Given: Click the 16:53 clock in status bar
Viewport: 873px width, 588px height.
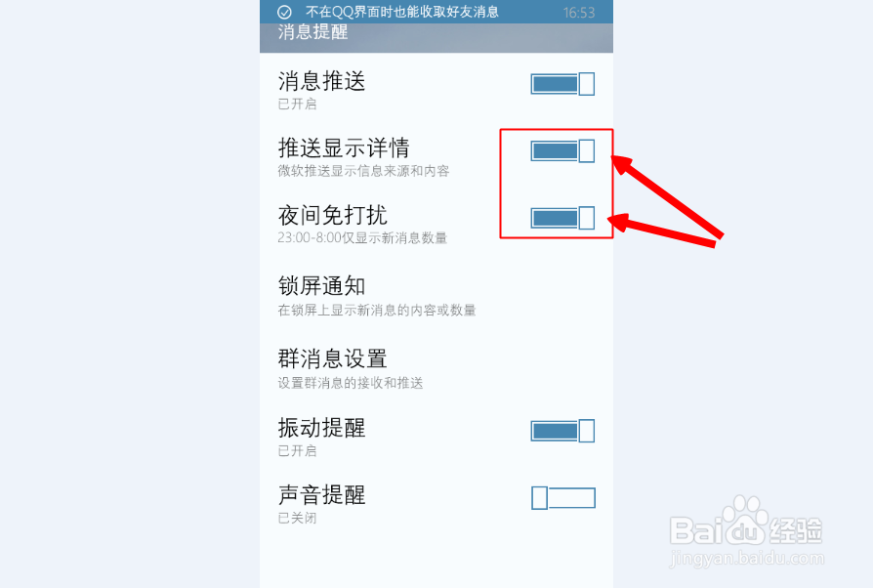Looking at the screenshot, I should tap(579, 13).
